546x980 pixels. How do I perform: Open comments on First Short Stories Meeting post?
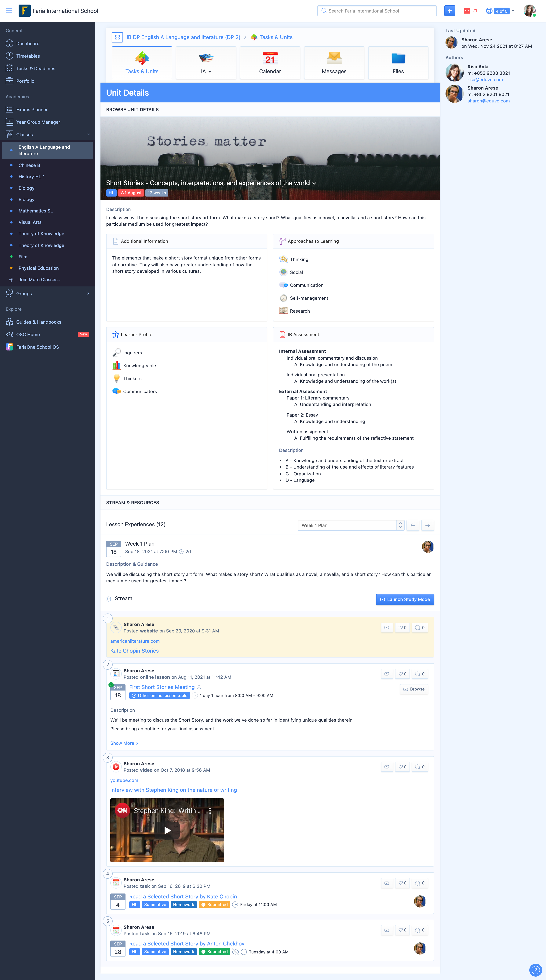click(420, 674)
